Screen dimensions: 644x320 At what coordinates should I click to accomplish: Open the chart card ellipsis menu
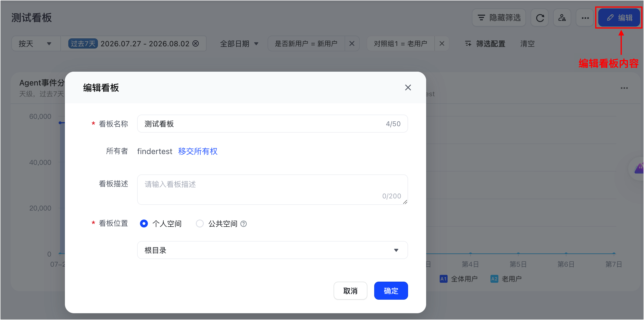[624, 88]
